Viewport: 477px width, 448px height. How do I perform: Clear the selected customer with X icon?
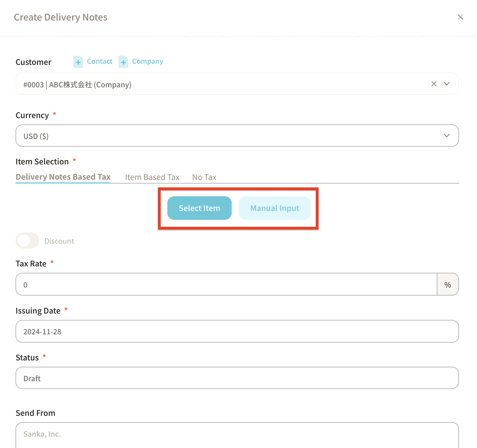point(434,84)
